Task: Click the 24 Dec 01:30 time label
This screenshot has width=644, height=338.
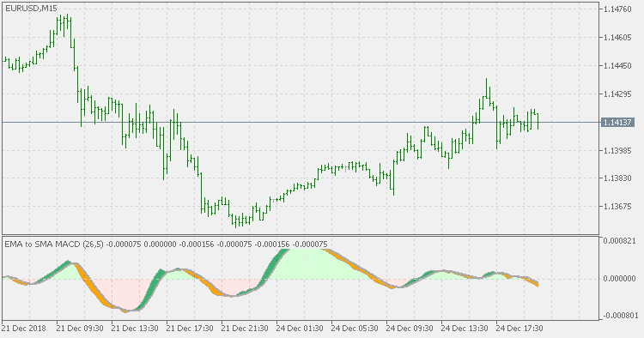Action: tap(300, 329)
